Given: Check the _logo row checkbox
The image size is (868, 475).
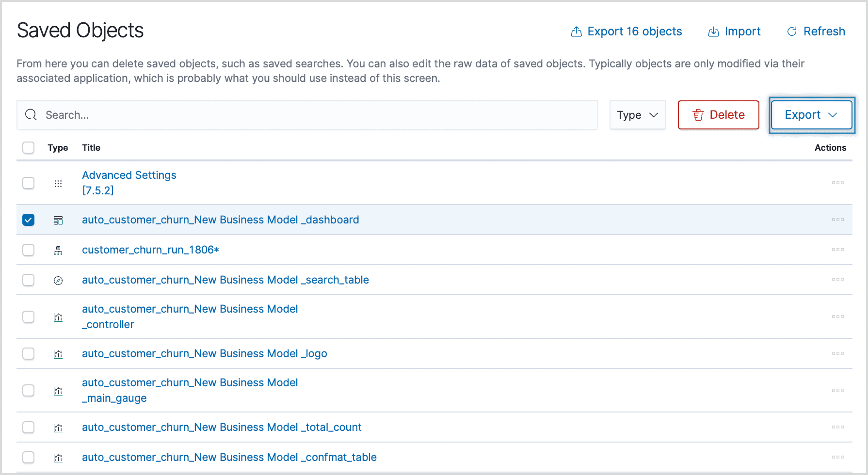Looking at the screenshot, I should tap(29, 353).
